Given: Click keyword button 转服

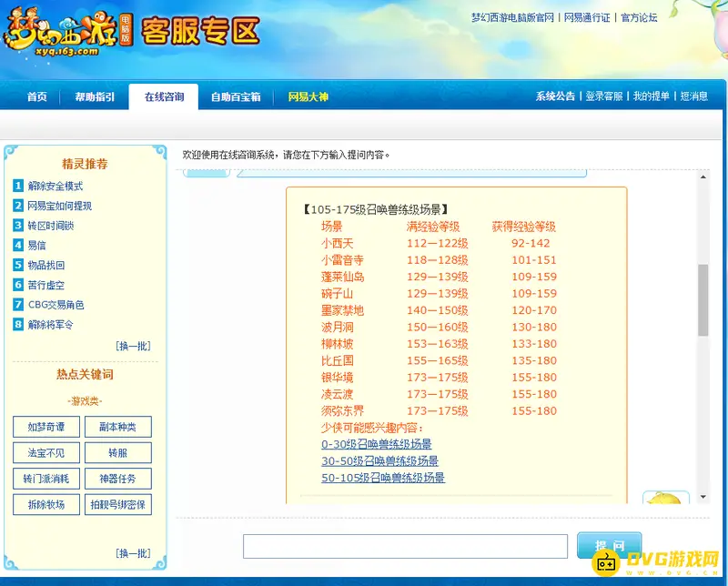Looking at the screenshot, I should tap(118, 453).
